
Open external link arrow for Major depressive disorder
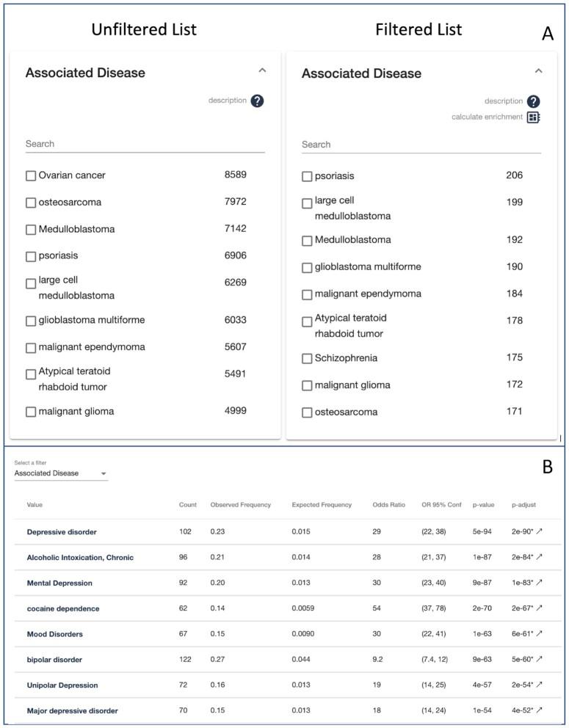click(540, 710)
